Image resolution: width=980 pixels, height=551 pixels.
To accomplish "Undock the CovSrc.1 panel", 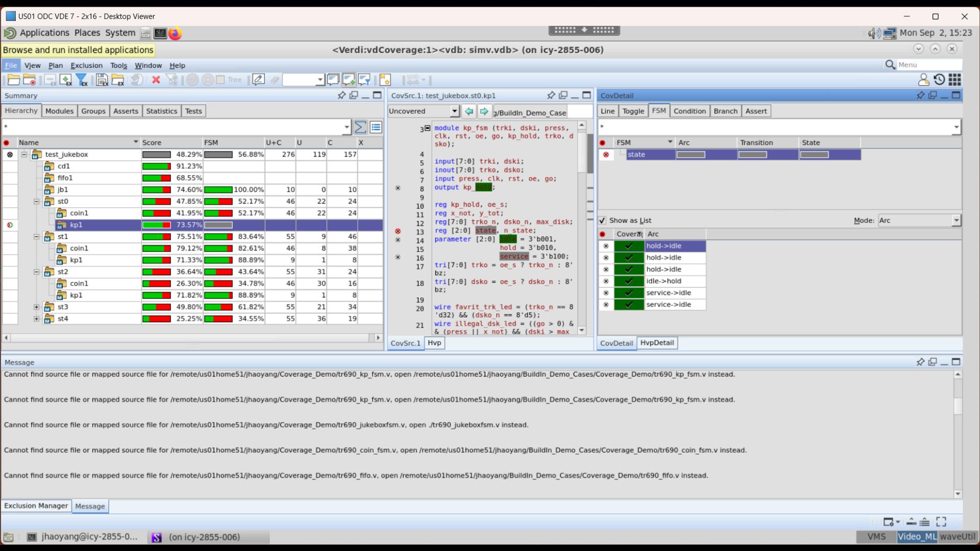I will 563,95.
